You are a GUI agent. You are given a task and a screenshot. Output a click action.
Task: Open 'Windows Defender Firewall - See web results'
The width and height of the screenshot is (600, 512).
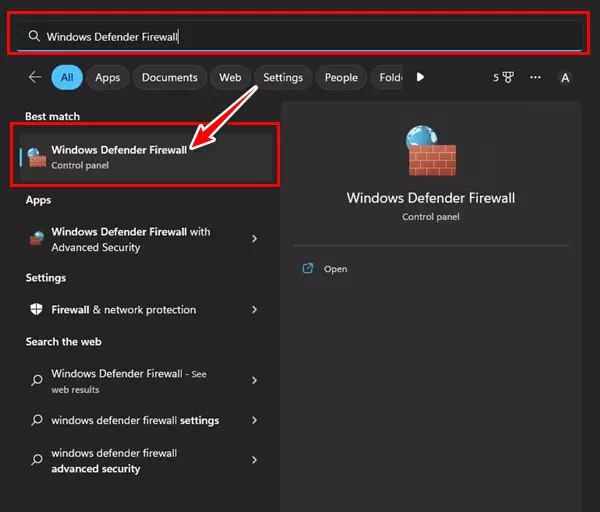coord(145,381)
